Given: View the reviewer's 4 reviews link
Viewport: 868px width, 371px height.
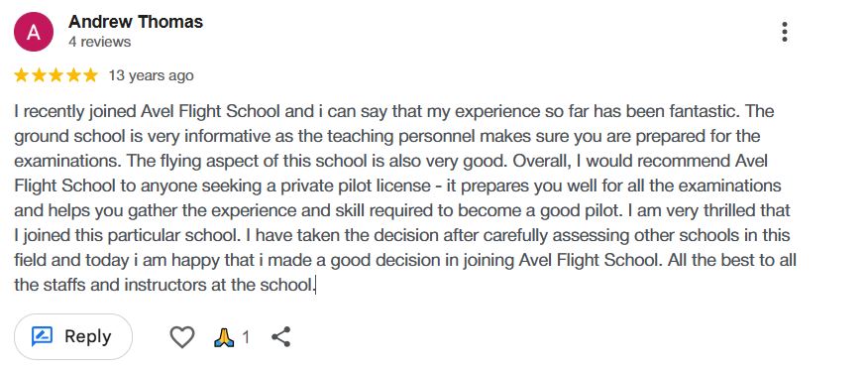Looking at the screenshot, I should [x=100, y=42].
